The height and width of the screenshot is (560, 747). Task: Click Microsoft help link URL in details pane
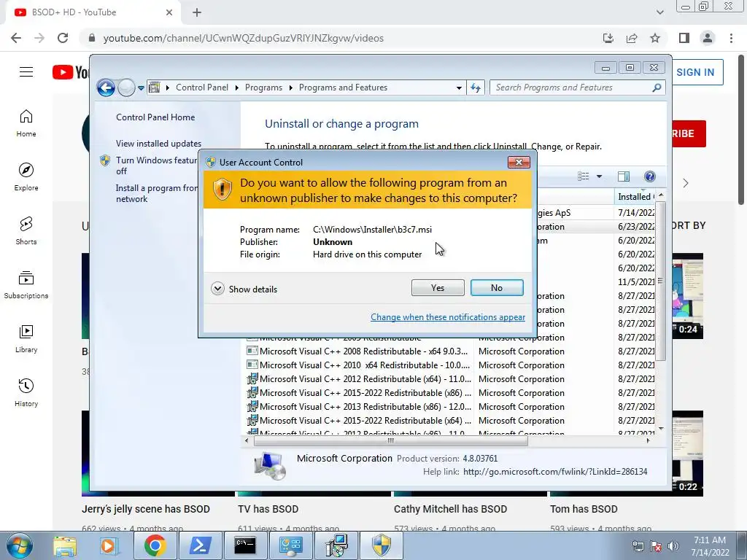(x=555, y=472)
